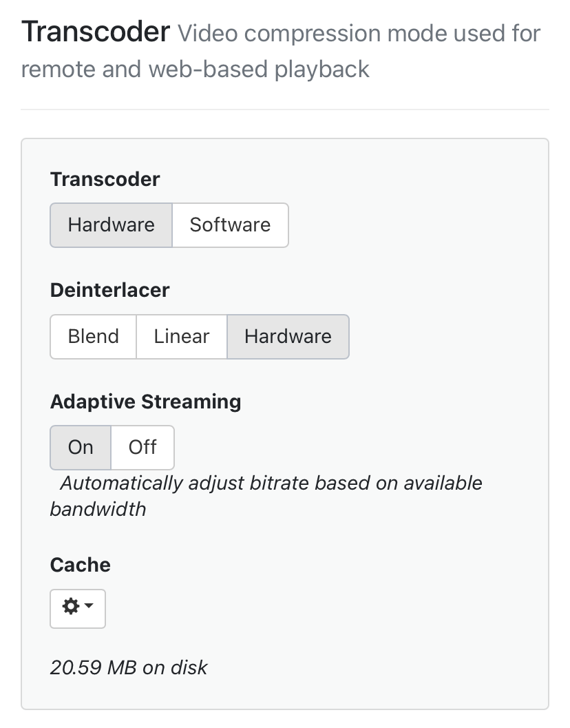570x728 pixels.
Task: Click the Deinterlacer section label
Action: coord(109,290)
